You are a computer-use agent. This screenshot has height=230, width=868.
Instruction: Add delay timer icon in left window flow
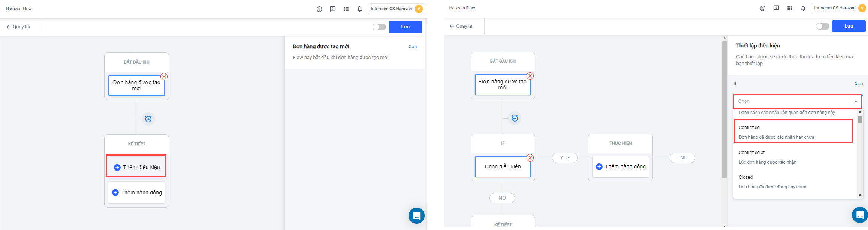tap(148, 119)
